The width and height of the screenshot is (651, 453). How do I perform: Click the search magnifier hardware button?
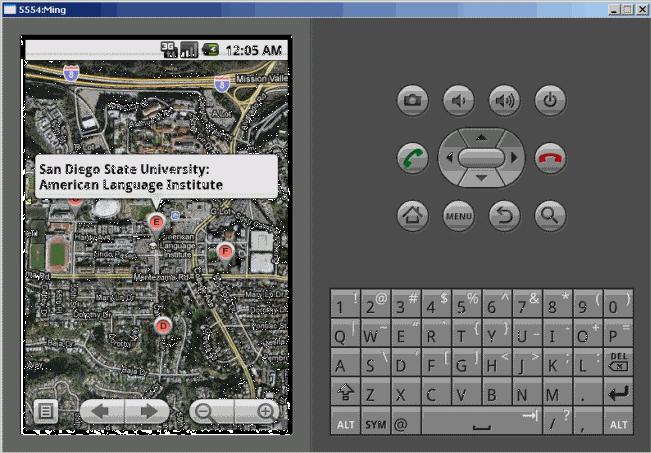tap(550, 216)
